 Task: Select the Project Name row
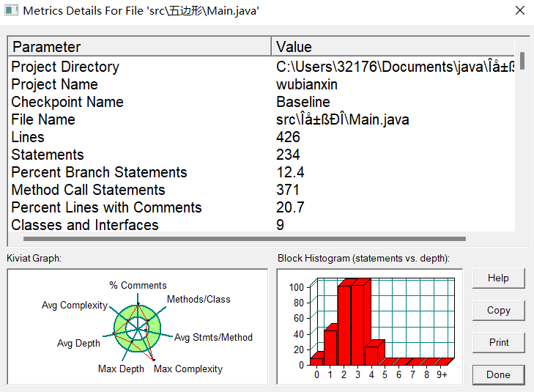click(262, 84)
